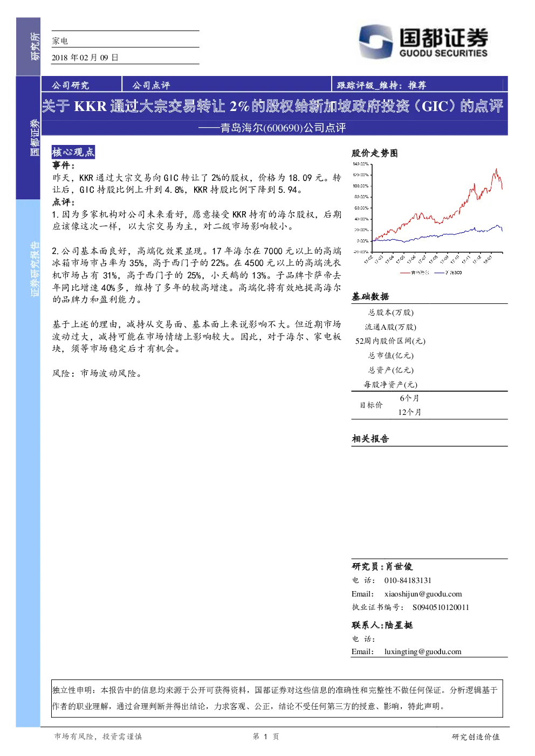Click the 证券研究报告 sidebar label
Viewport: 535px width, 756px height.
coord(35,269)
